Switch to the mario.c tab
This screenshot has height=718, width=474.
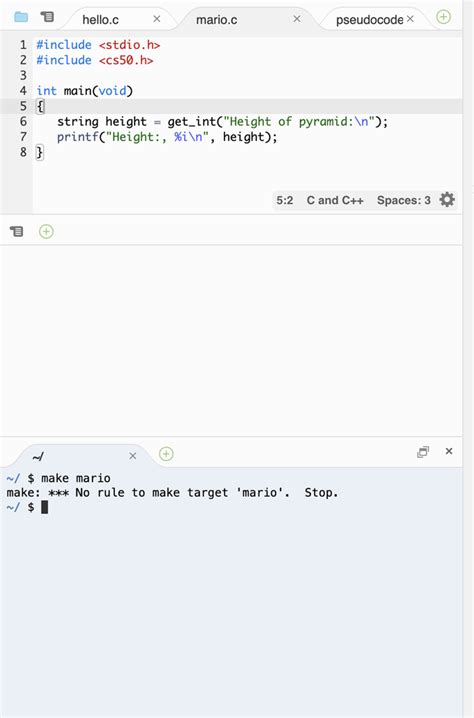tap(217, 20)
